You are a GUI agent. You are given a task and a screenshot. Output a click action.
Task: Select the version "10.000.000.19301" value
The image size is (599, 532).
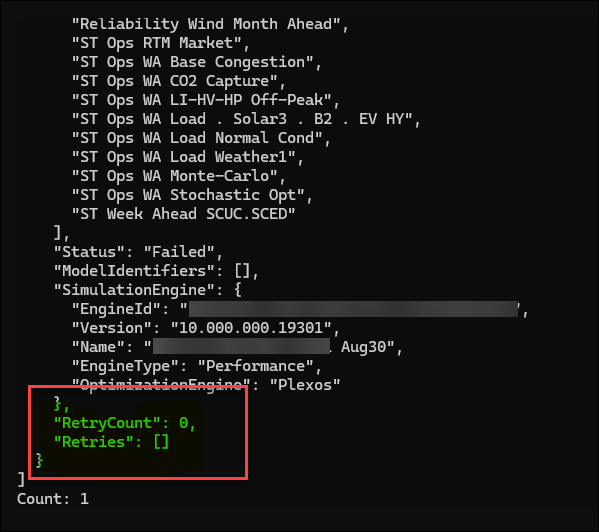(x=251, y=328)
